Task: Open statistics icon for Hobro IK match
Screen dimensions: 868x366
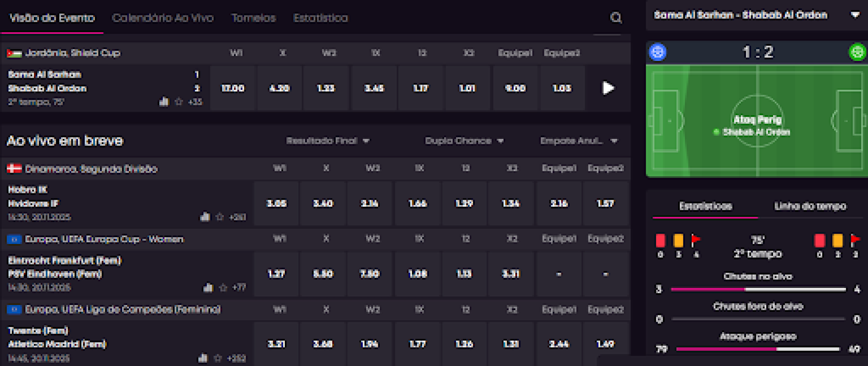Action: pos(205,217)
